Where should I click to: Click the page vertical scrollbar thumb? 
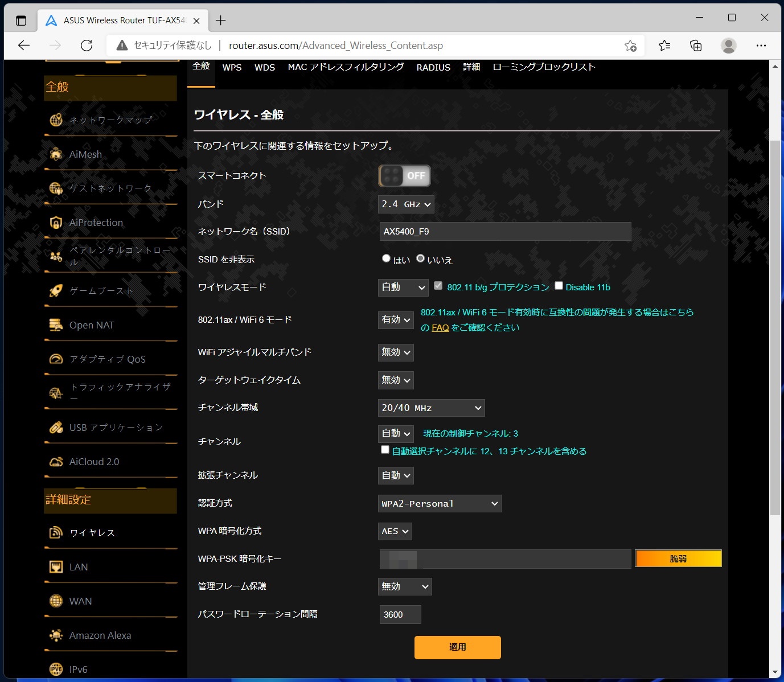(x=775, y=327)
